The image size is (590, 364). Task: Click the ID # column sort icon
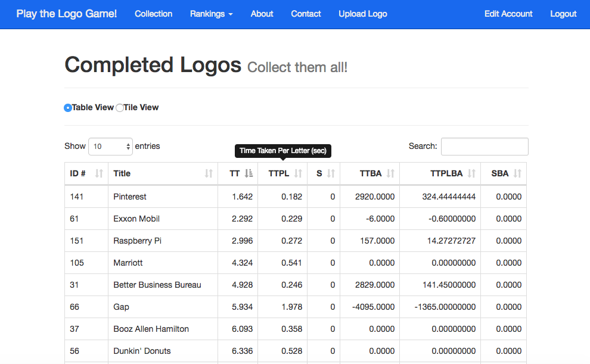99,173
